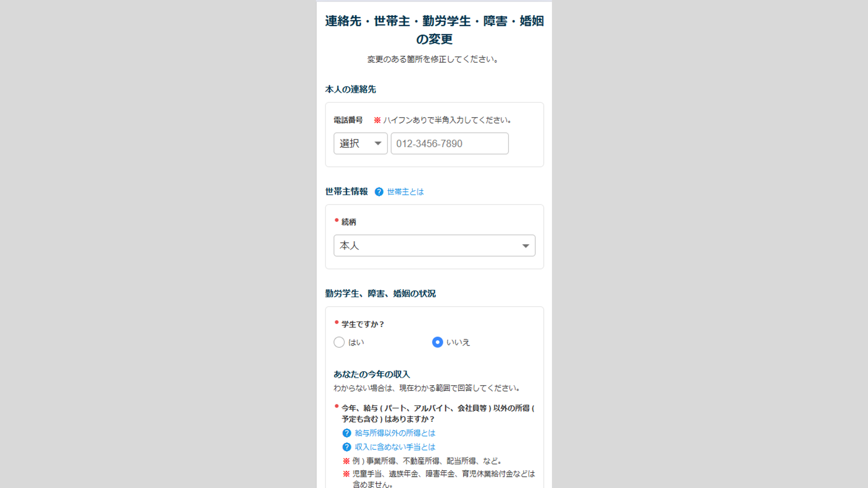Click the いいえ label text
The image size is (868, 488).
458,343
